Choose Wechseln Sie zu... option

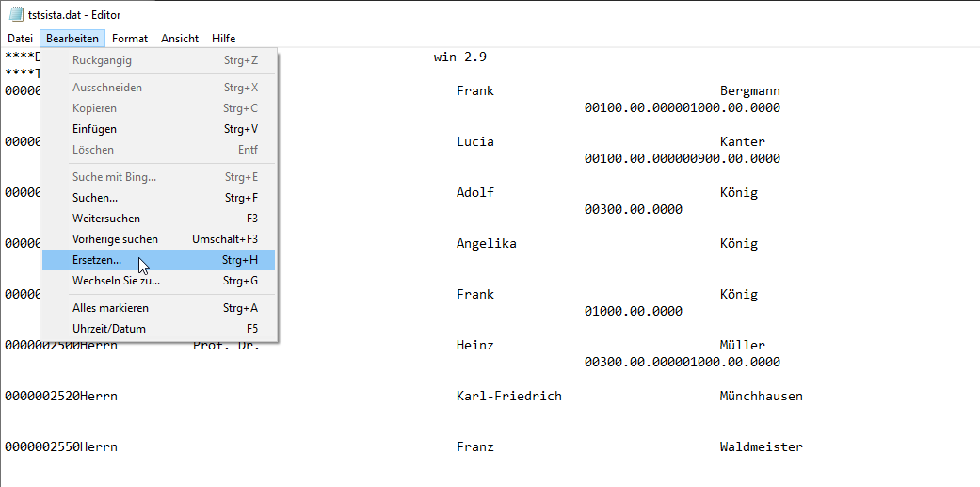click(116, 281)
